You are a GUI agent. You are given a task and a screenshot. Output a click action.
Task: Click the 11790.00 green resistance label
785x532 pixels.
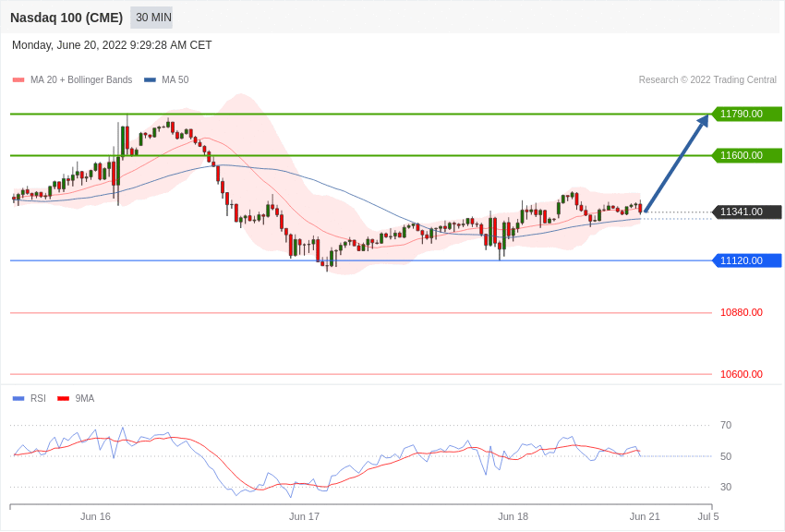click(747, 115)
